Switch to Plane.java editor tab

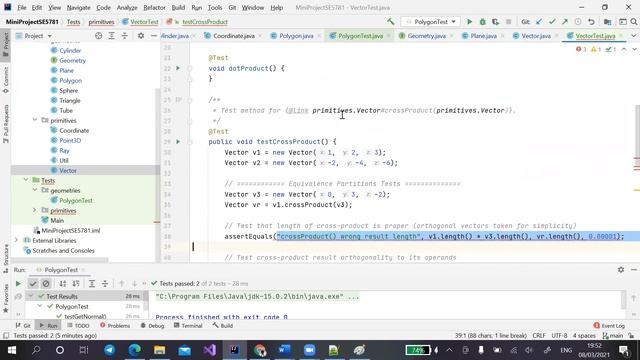(483, 36)
